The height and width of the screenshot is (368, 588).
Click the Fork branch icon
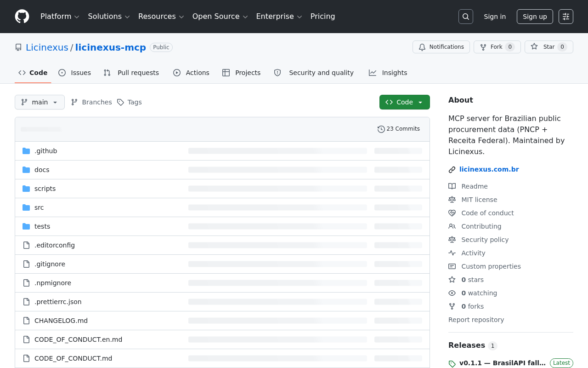(483, 47)
